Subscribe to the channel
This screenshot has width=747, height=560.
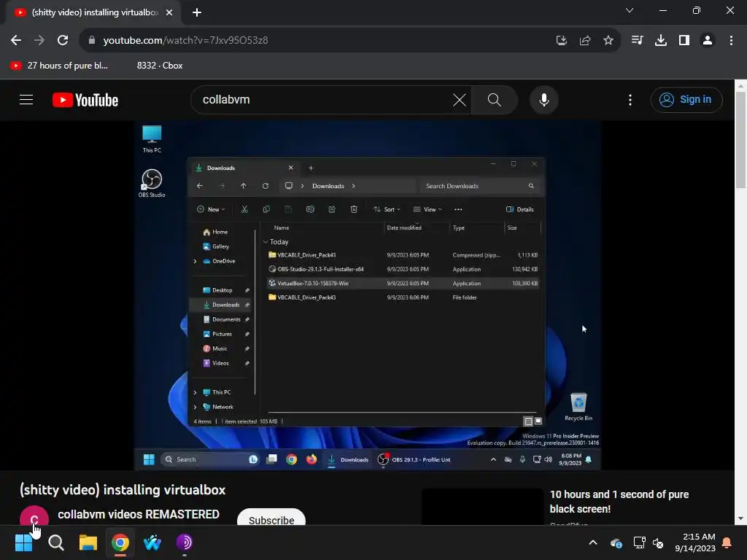tap(271, 518)
